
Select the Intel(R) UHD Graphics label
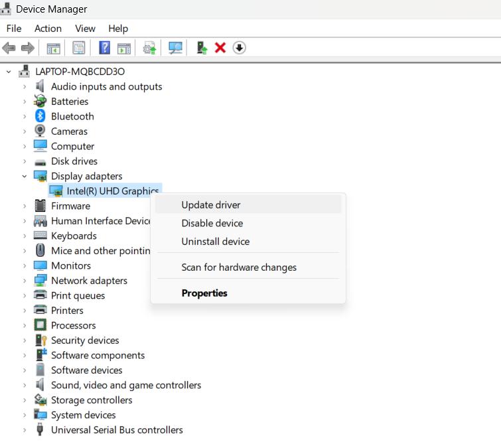(x=112, y=190)
